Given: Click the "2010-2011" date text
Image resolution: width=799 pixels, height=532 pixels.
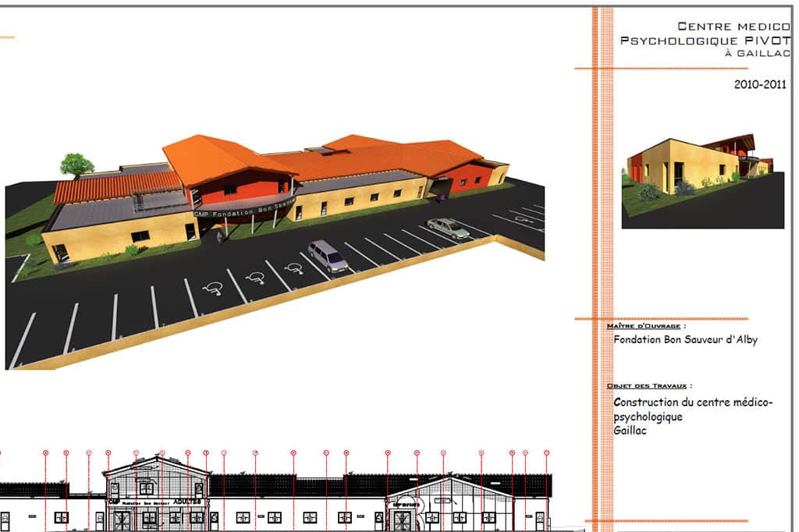Looking at the screenshot, I should (x=760, y=84).
